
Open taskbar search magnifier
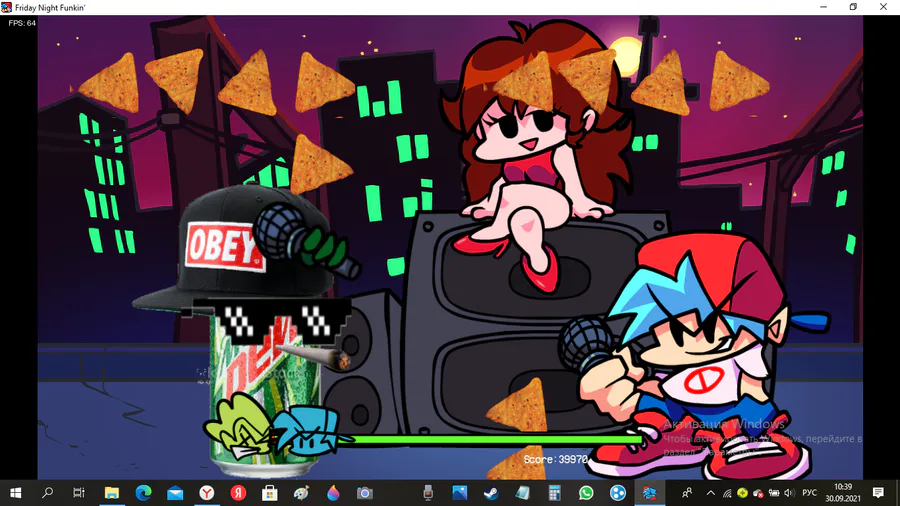point(48,493)
